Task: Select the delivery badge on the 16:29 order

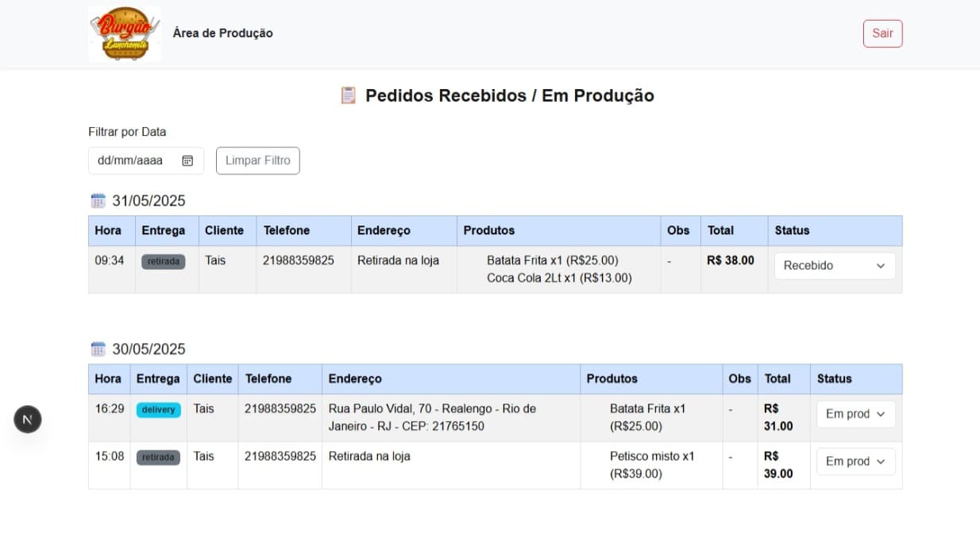Action: point(158,409)
